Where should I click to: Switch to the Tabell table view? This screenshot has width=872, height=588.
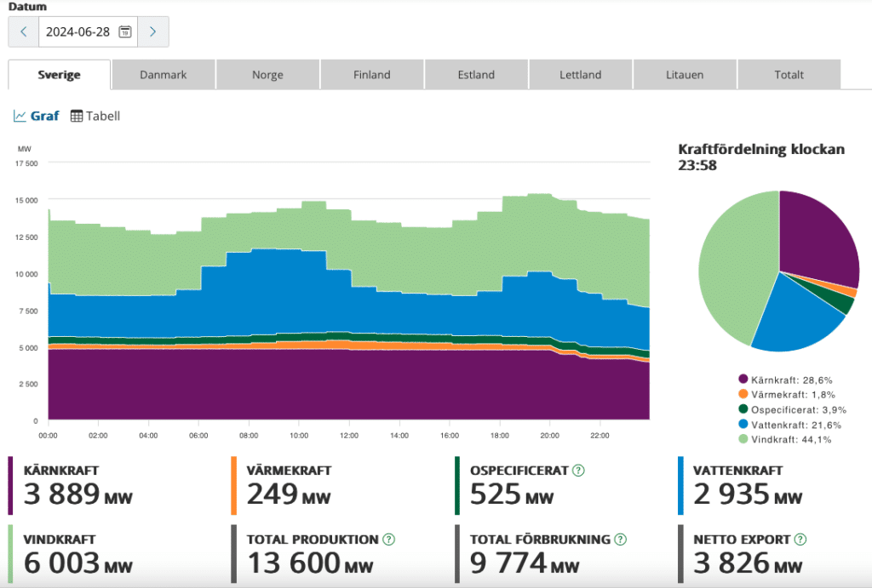pos(95,116)
